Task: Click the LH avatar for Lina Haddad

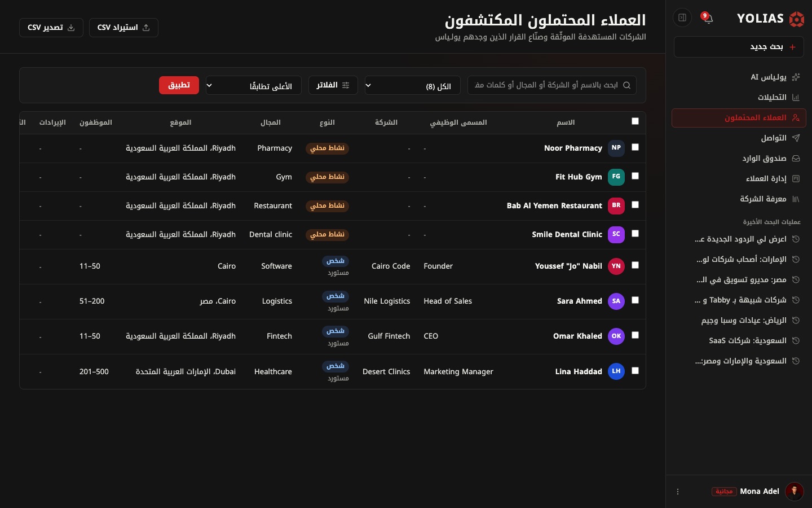Action: [616, 371]
